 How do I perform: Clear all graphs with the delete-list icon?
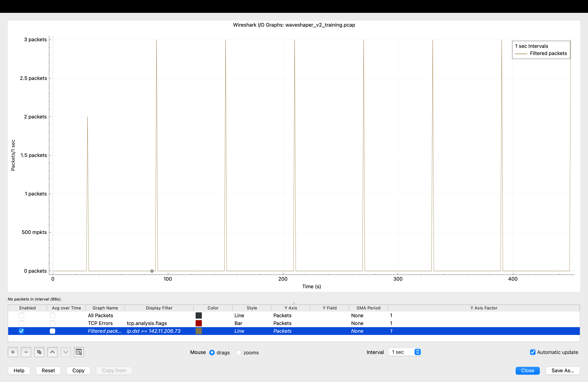point(79,352)
